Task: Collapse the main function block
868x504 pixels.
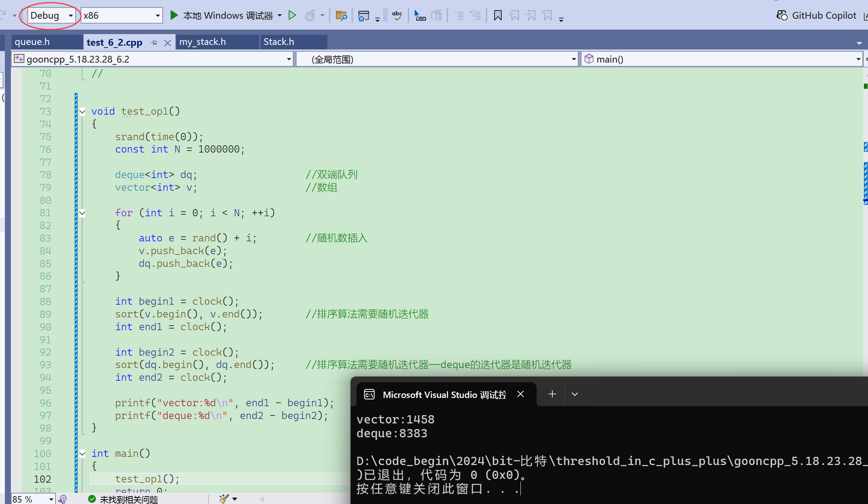Action: pos(82,454)
